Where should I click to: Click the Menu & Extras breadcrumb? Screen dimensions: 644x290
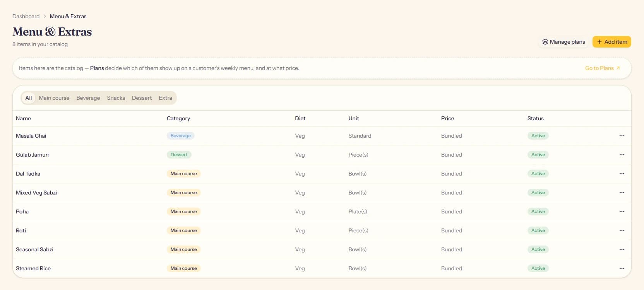coord(68,16)
